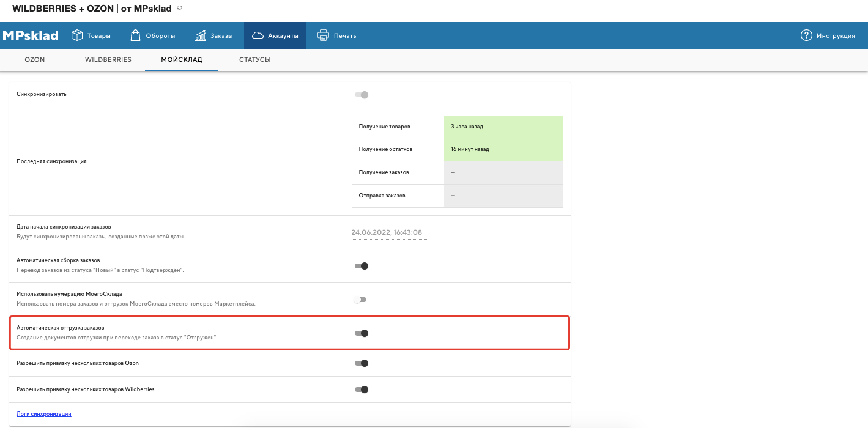The image size is (868, 428).
Task: Toggle Автоматическая сборка заказов switch
Action: [362, 266]
